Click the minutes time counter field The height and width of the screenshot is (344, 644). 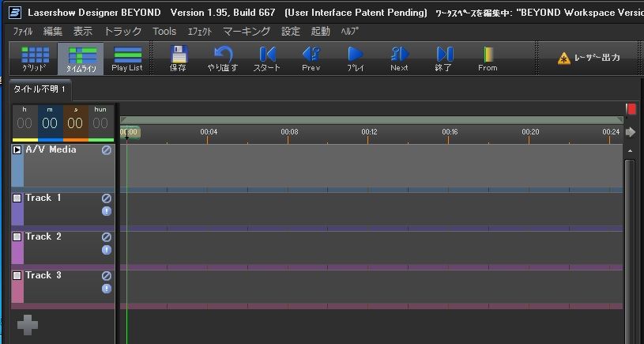(50, 122)
